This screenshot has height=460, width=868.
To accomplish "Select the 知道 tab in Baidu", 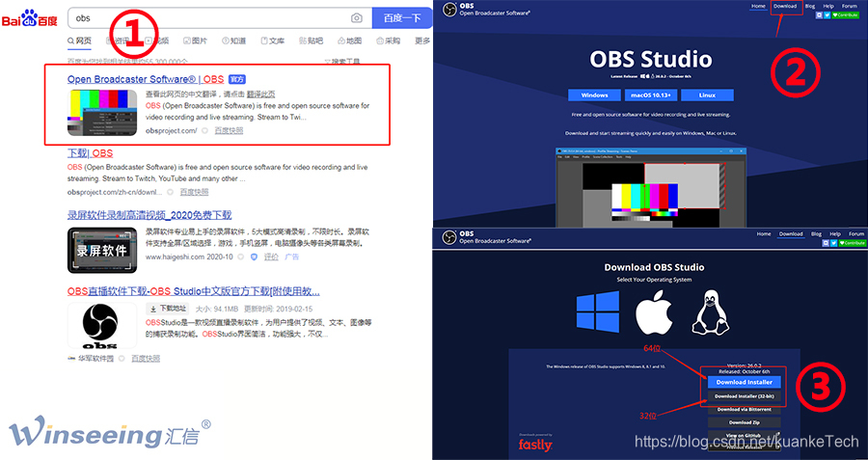I will coord(234,41).
